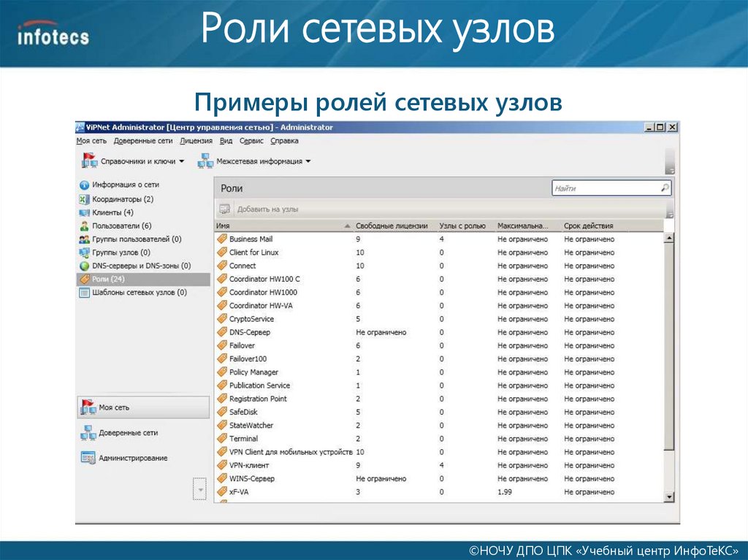Click the Координаторы icon in sidebar

pos(84,199)
